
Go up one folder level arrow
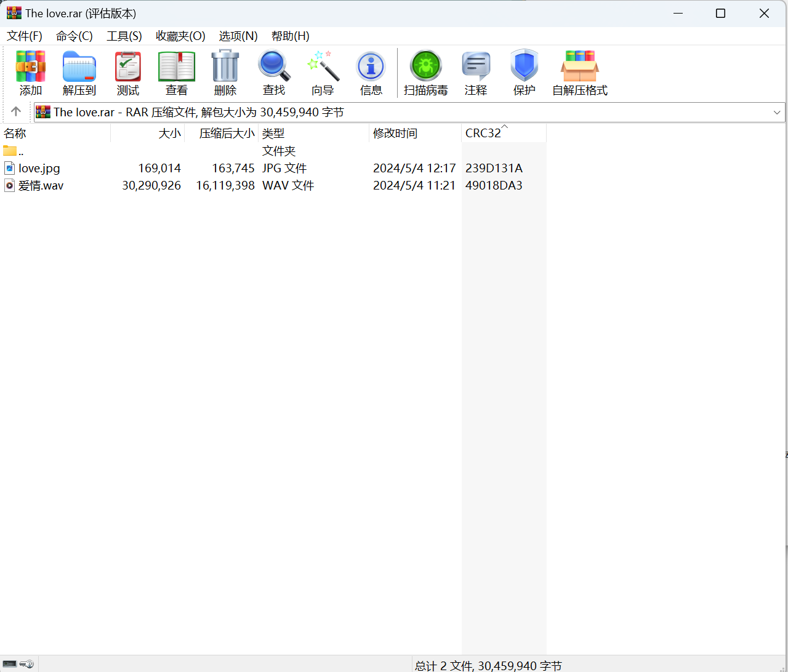coord(16,111)
